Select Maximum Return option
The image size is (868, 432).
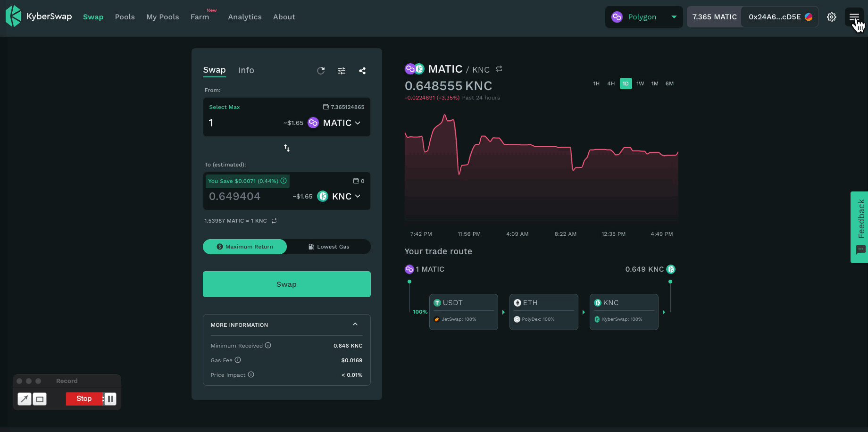click(x=245, y=247)
